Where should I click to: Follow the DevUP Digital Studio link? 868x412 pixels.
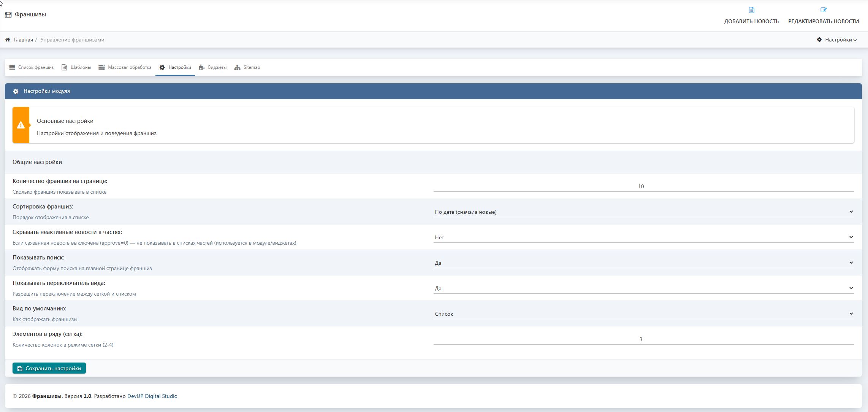click(x=152, y=396)
